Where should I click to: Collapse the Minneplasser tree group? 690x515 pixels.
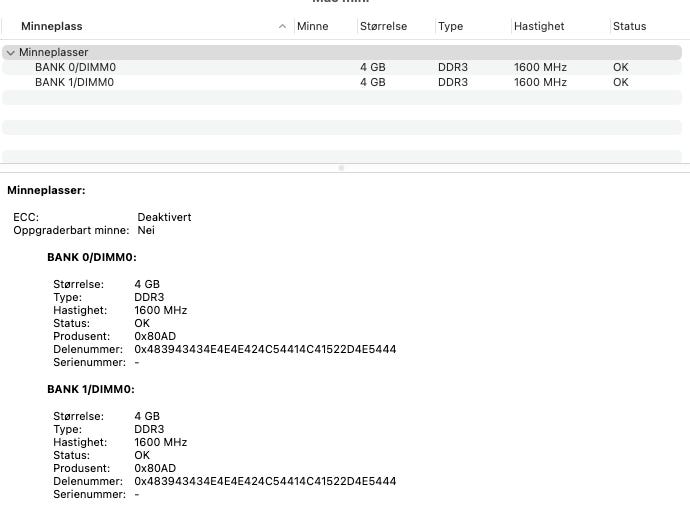coord(11,52)
